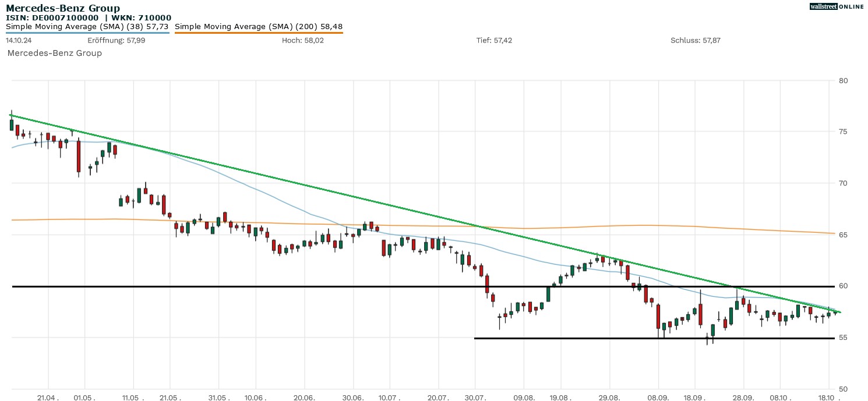Click the 08.10. date axis label
868x401 pixels.
click(x=780, y=399)
